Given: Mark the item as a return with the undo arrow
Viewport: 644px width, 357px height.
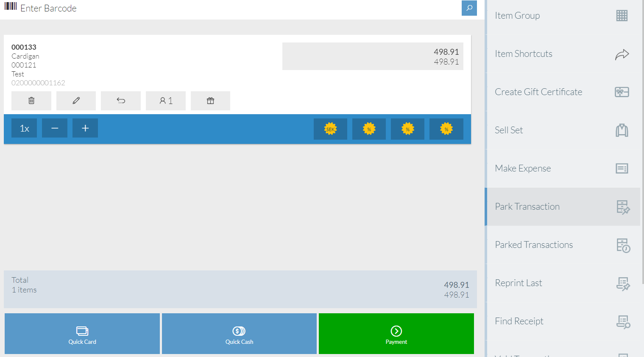Looking at the screenshot, I should pos(121,101).
